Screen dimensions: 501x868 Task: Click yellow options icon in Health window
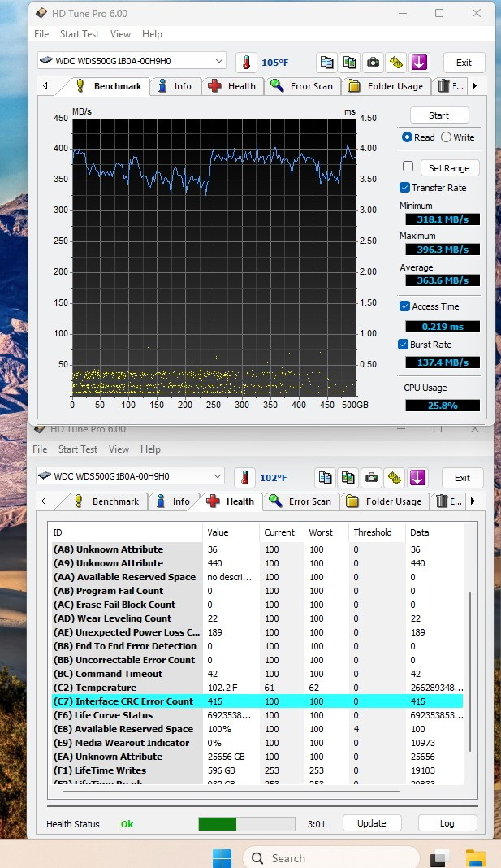pyautogui.click(x=395, y=478)
